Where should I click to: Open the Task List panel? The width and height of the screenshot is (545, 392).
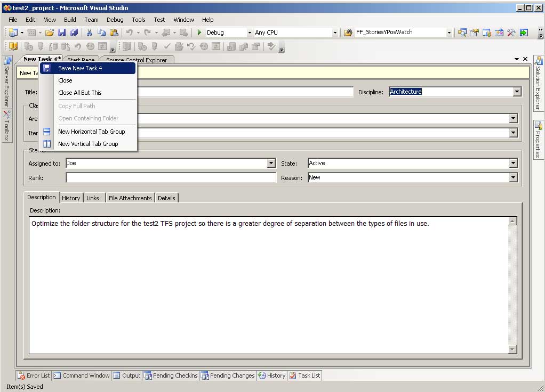click(x=304, y=375)
